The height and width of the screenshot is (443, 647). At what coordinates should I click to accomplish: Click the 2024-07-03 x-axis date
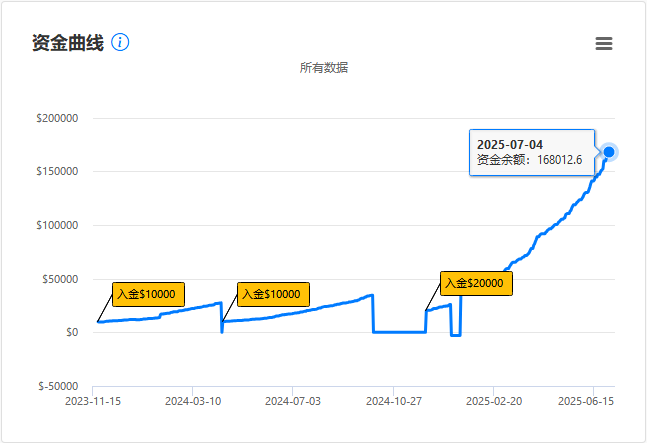pyautogui.click(x=293, y=401)
